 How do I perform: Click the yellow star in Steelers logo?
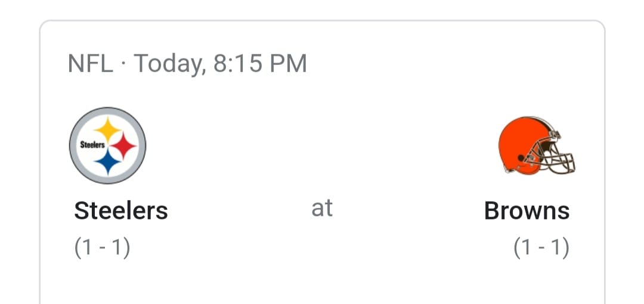[x=108, y=129]
